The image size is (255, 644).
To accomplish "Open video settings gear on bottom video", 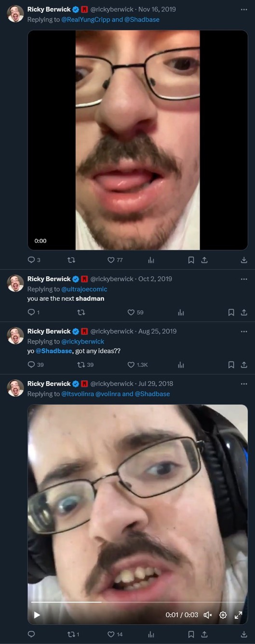I will 223,615.
